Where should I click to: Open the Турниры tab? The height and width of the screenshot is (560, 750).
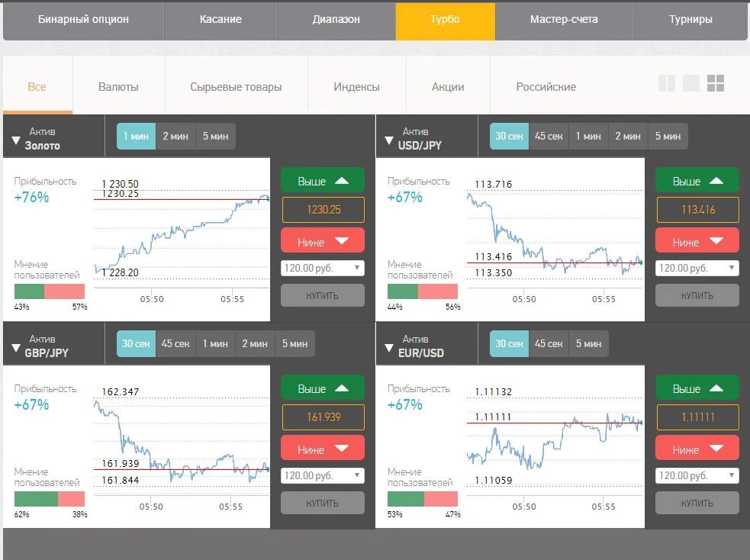tap(690, 21)
